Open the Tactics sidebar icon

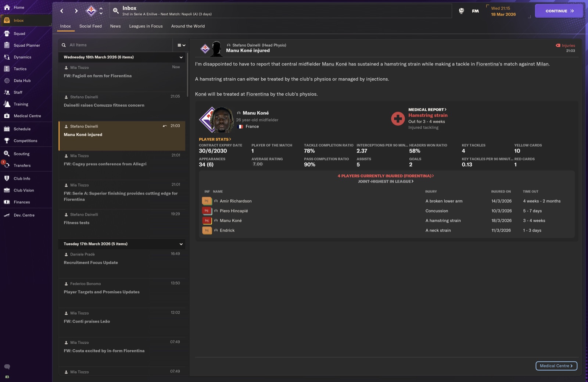pyautogui.click(x=7, y=69)
